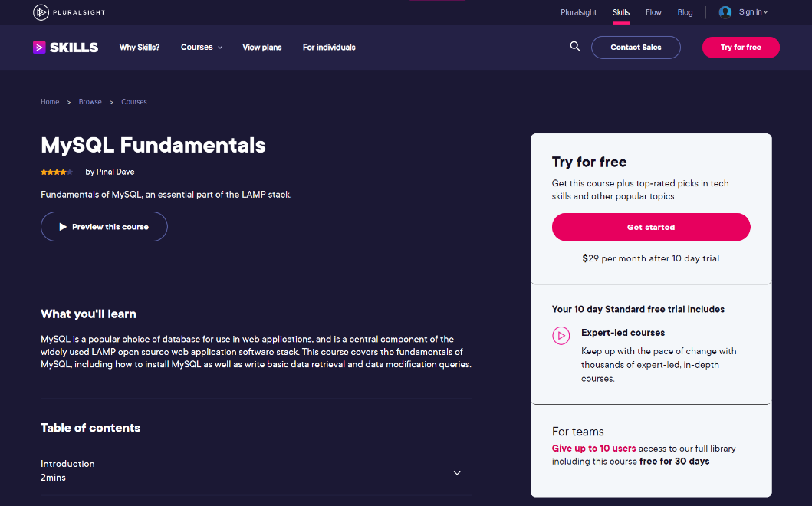The image size is (812, 506).
Task: Go to Pluralsight tab in top bar
Action: (578, 12)
